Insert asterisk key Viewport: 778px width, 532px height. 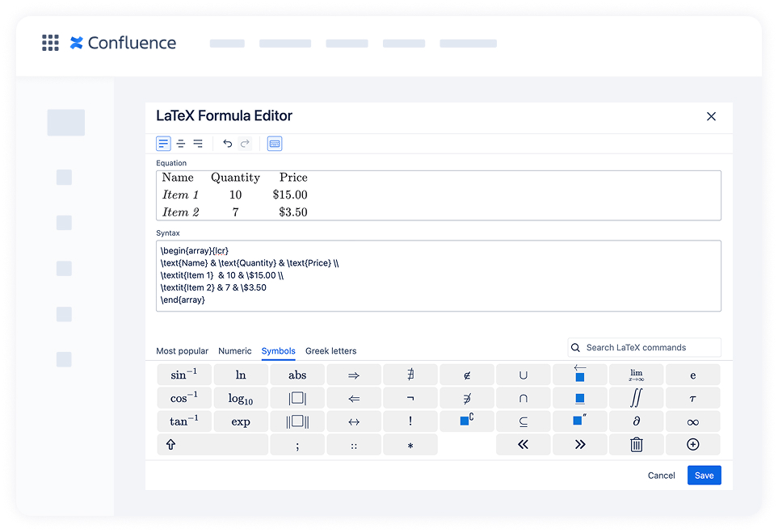(x=410, y=445)
